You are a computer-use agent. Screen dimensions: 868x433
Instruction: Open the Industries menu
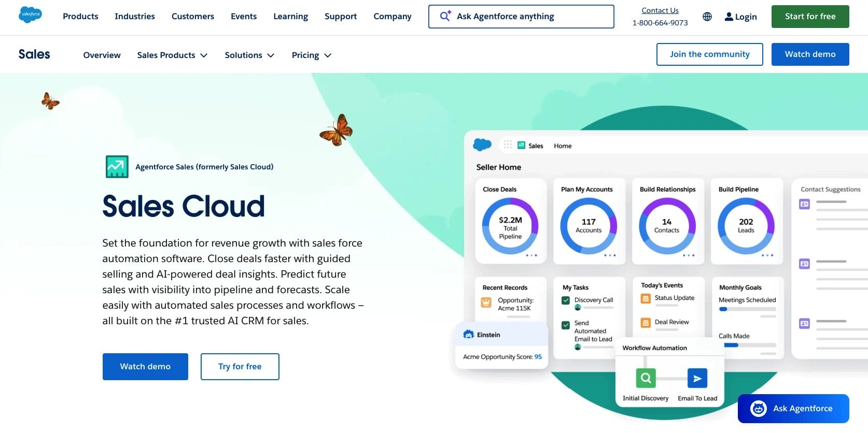tap(135, 17)
